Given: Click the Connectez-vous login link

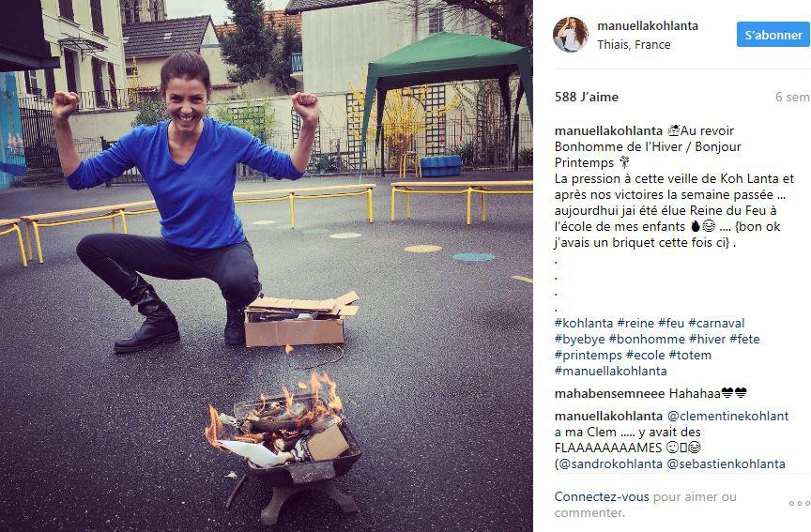Looking at the screenshot, I should pyautogui.click(x=602, y=497).
